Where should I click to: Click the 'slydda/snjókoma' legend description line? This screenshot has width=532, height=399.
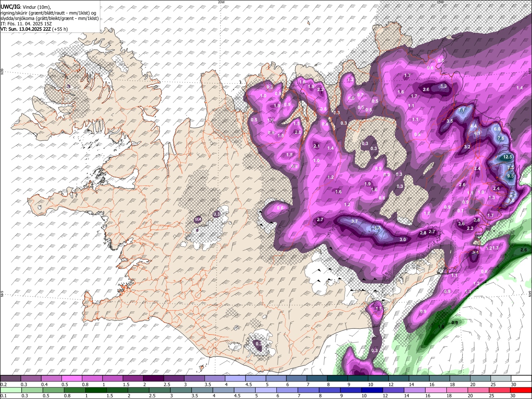pyautogui.click(x=49, y=18)
